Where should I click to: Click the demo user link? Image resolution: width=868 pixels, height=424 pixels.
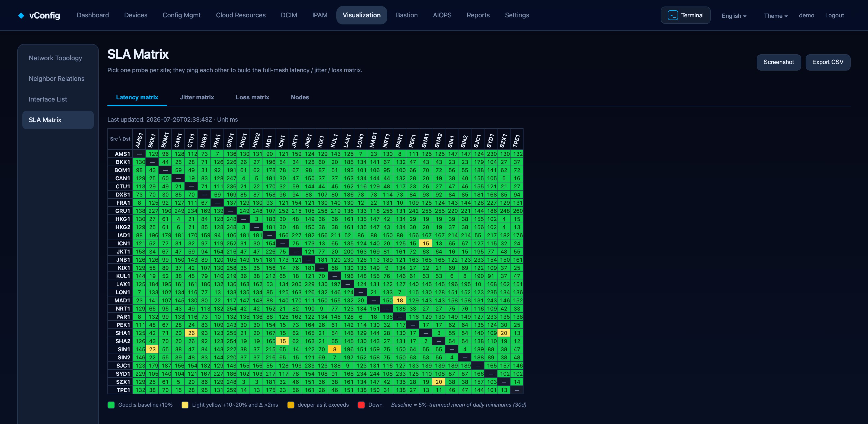[x=806, y=15]
